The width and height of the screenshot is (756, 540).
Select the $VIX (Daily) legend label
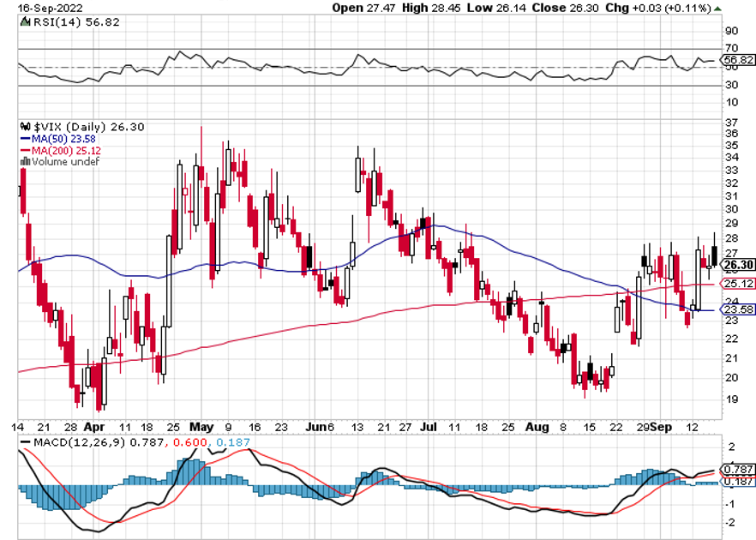(x=86, y=127)
